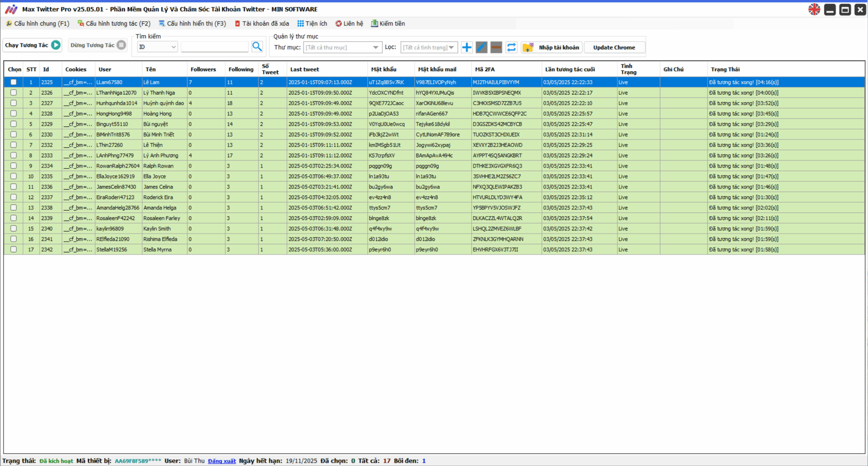
Task: Click the search magnifier icon
Action: click(x=257, y=47)
